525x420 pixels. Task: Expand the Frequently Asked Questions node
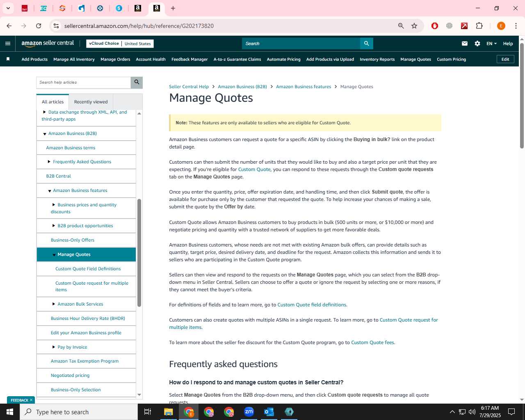49,162
